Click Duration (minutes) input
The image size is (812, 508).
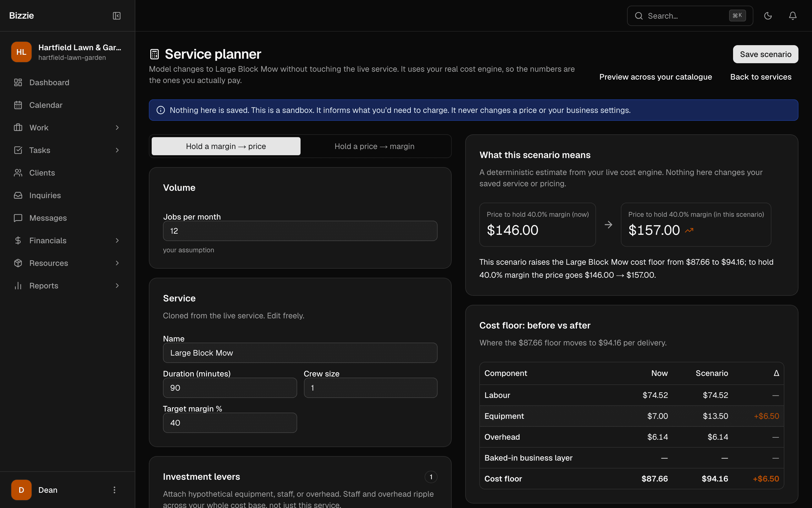point(230,388)
